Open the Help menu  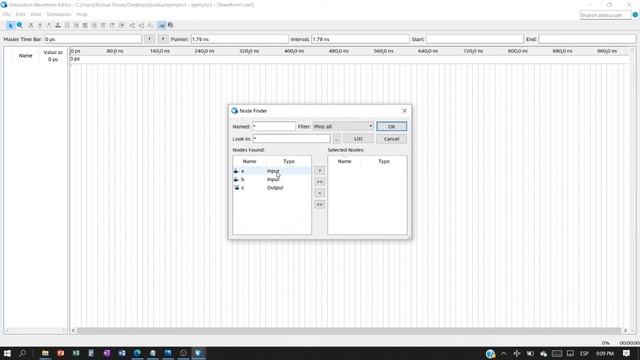pos(82,14)
